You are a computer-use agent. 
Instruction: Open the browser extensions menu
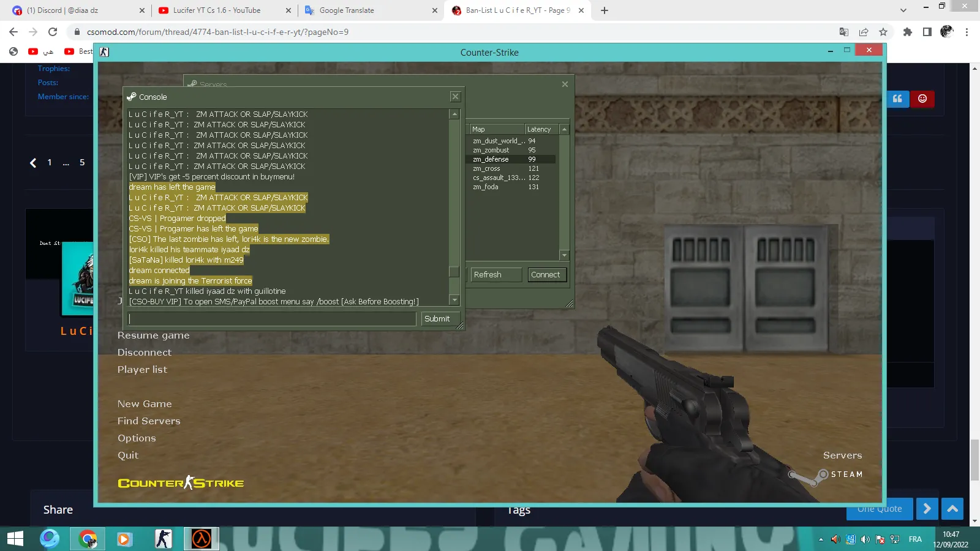(908, 32)
